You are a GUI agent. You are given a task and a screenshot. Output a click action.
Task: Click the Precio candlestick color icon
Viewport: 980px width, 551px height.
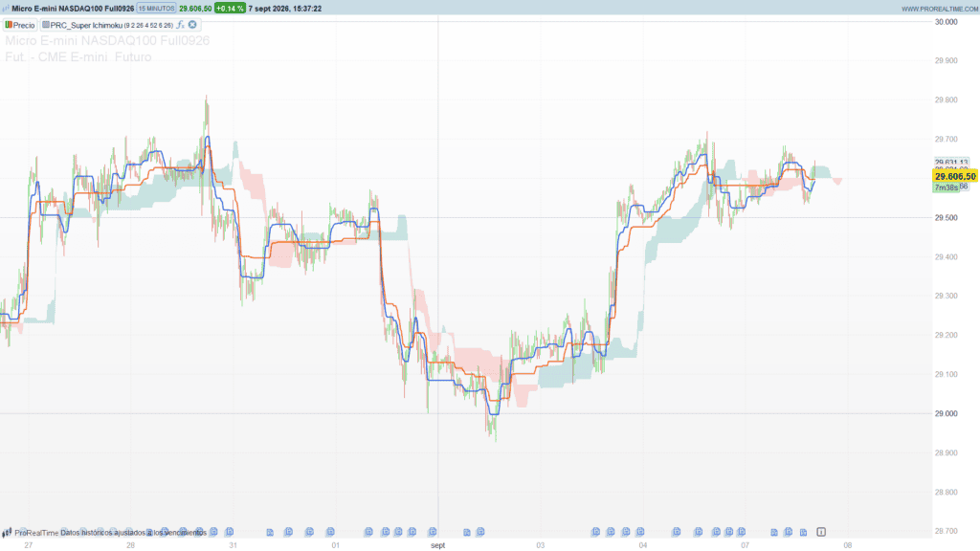[x=9, y=25]
